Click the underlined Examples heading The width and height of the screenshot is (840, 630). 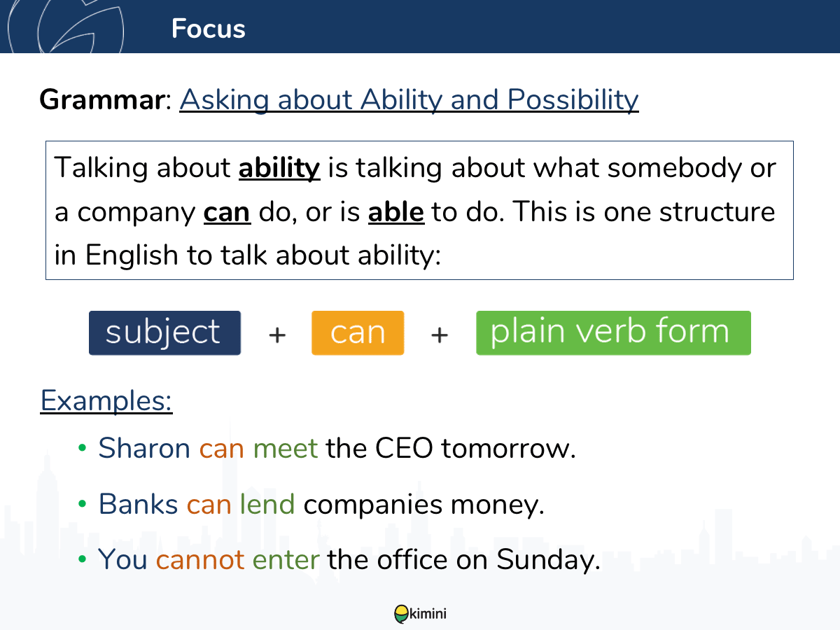pyautogui.click(x=106, y=401)
